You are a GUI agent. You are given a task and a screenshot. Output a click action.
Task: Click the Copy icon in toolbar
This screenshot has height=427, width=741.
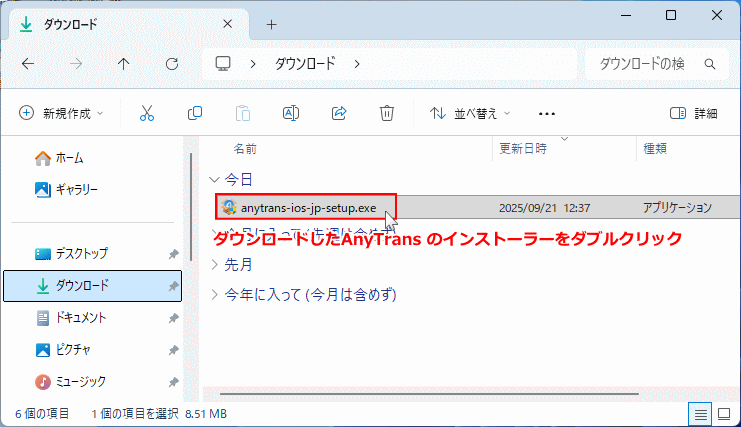195,113
